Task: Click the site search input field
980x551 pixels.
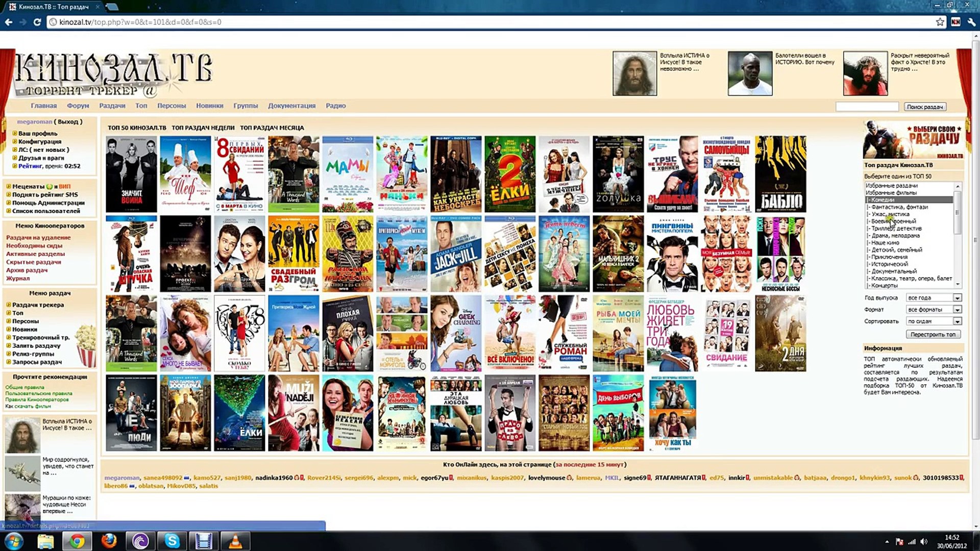Action: [x=867, y=107]
